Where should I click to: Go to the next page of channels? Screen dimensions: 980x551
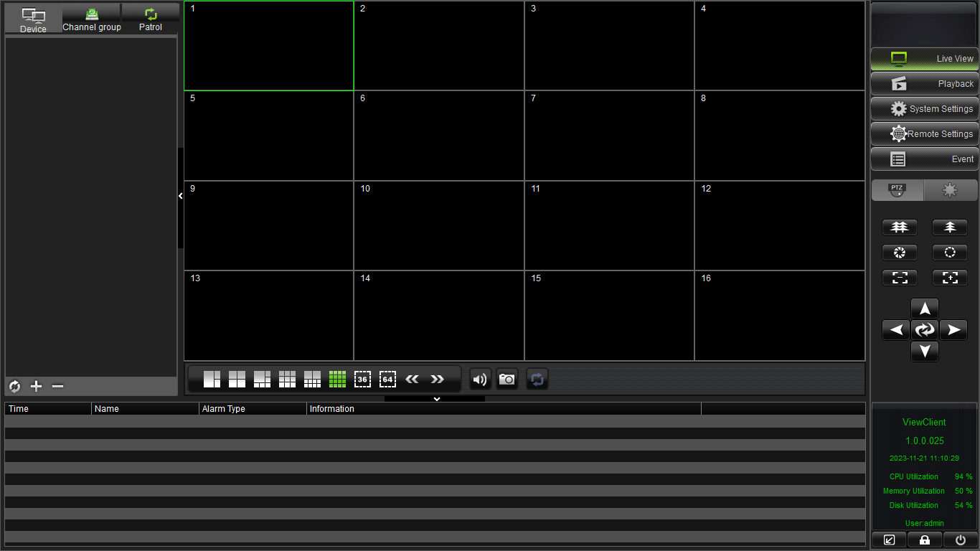(437, 380)
